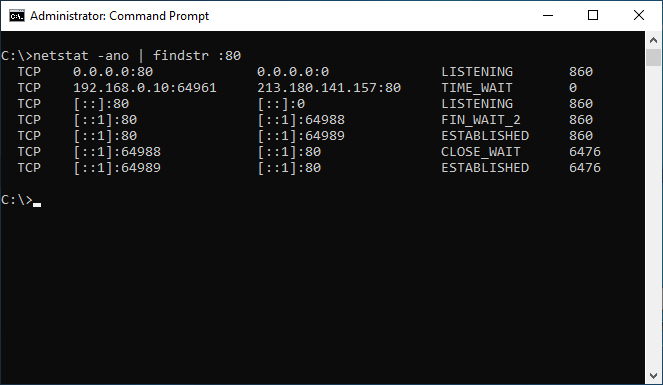
Task: Click the Administrator: Command Prompt title text
Action: coord(119,16)
